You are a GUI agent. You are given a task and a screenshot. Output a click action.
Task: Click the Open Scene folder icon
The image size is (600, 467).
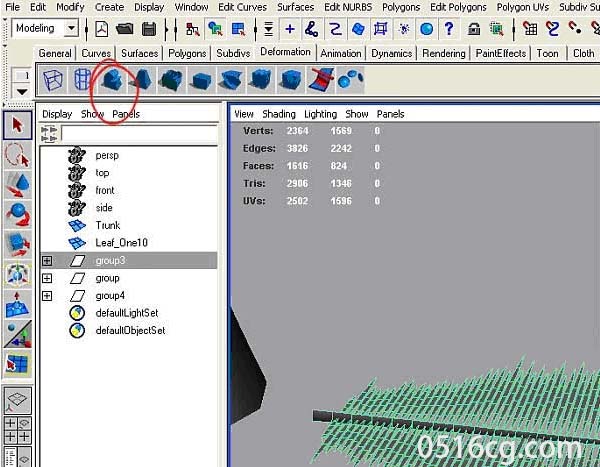(125, 29)
